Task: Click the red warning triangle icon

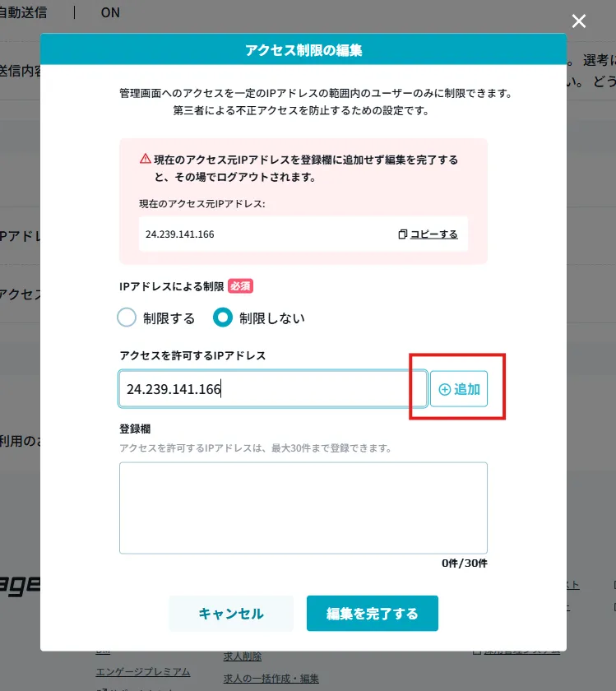Action: tap(146, 159)
